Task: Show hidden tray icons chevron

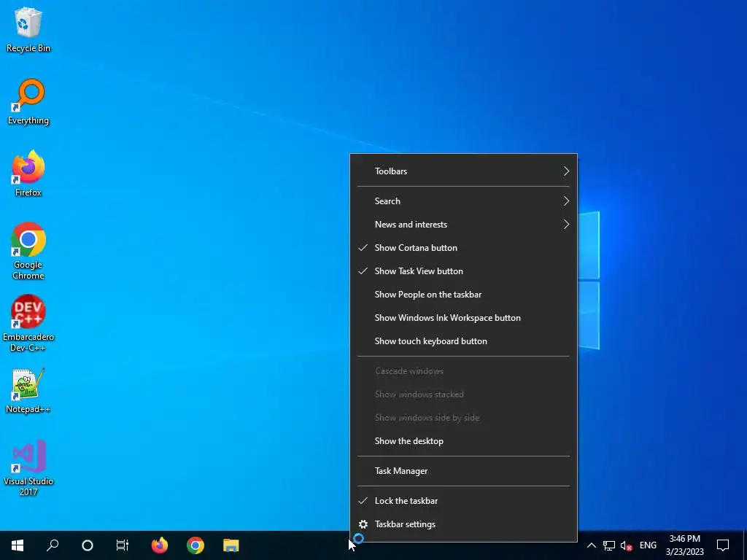Action: point(591,545)
